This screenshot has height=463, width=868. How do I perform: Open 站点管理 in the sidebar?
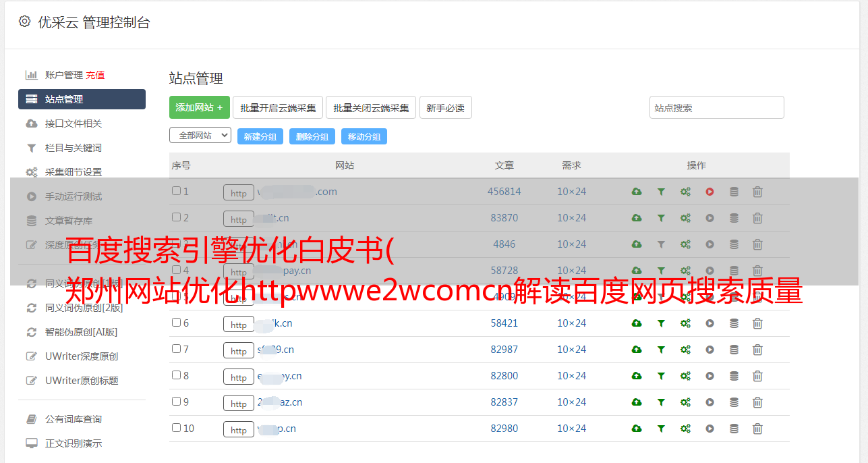coord(82,99)
